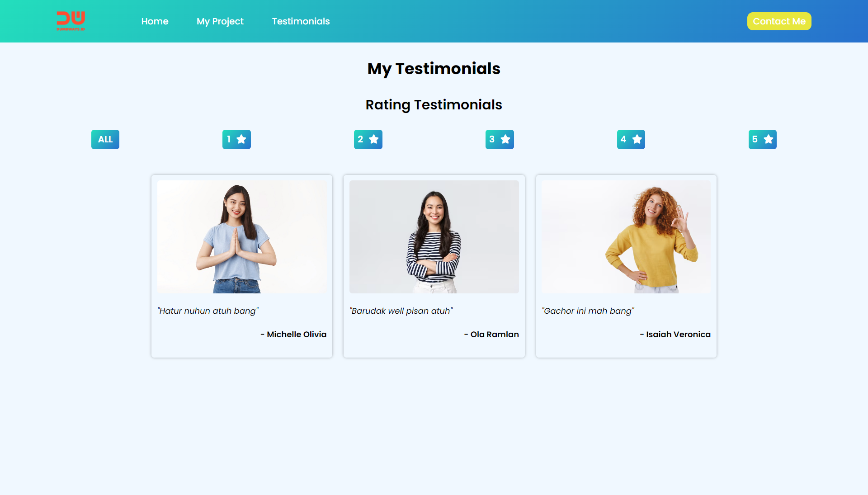Click Ola Ramlan's photo
Screen dimensions: 868x495
[434, 237]
